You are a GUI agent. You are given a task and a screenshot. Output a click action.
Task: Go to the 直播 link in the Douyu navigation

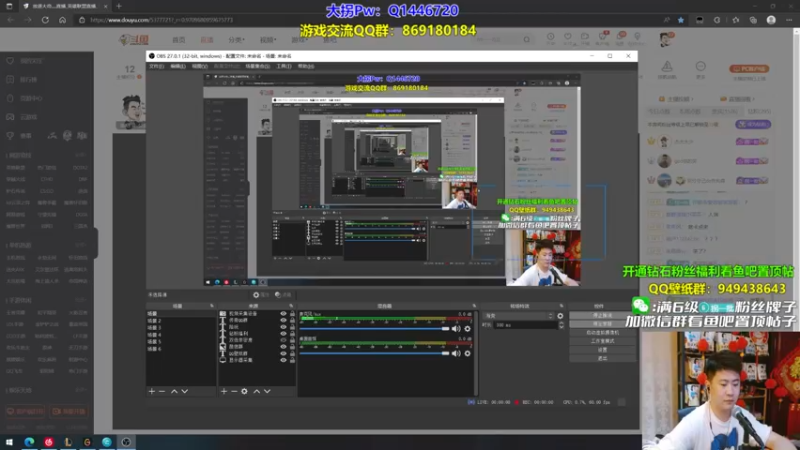(207, 40)
